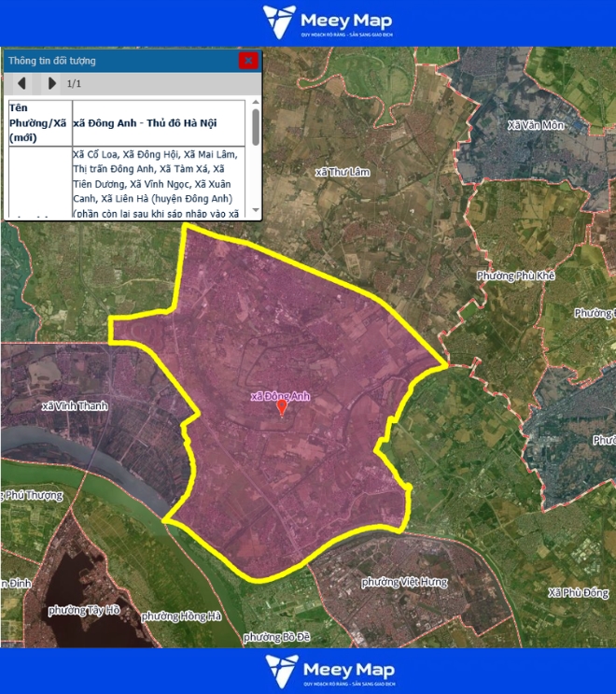Click the red location marker on Đông Anh
The height and width of the screenshot is (694, 616).
[282, 408]
